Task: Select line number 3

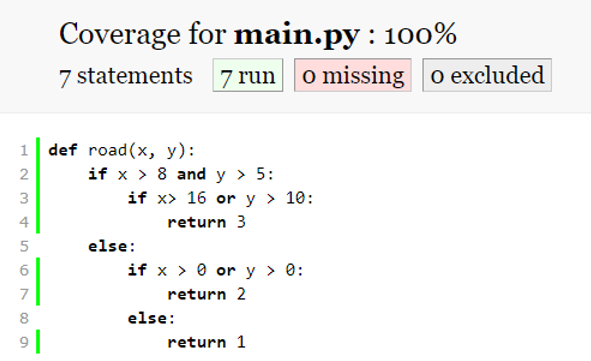Action: [x=24, y=198]
